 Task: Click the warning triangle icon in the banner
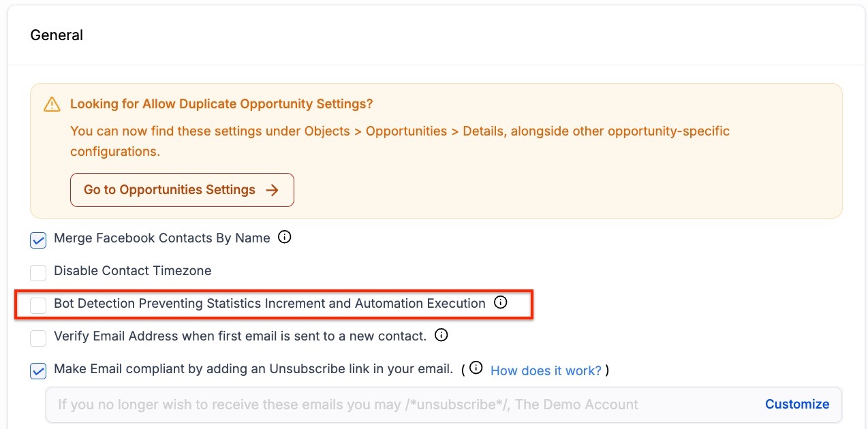point(52,104)
